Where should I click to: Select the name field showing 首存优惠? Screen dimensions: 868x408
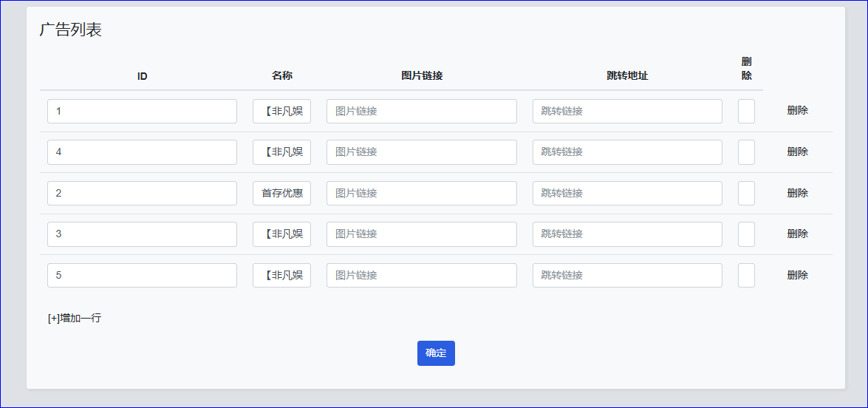pyautogui.click(x=281, y=194)
